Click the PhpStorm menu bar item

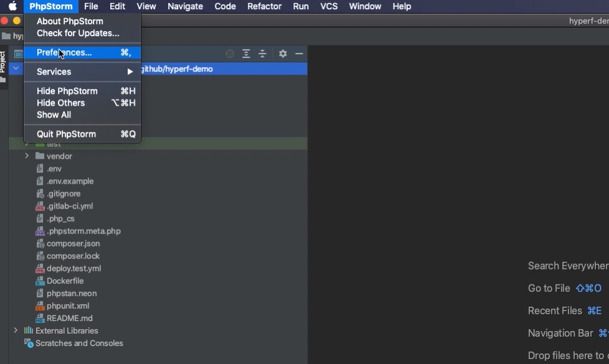51,6
